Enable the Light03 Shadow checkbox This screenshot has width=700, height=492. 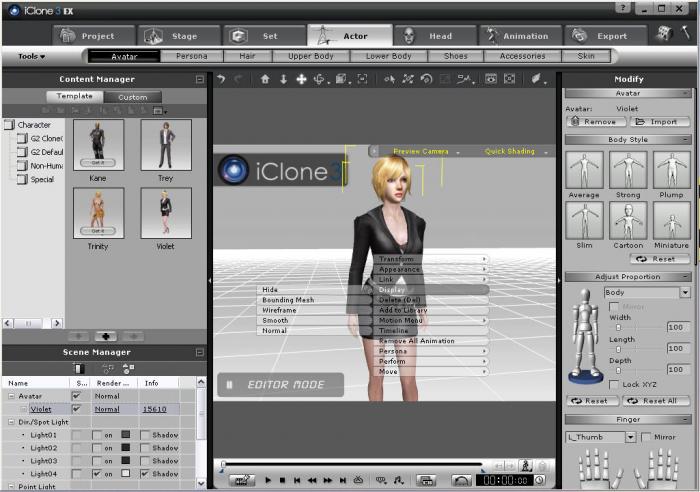click(145, 460)
